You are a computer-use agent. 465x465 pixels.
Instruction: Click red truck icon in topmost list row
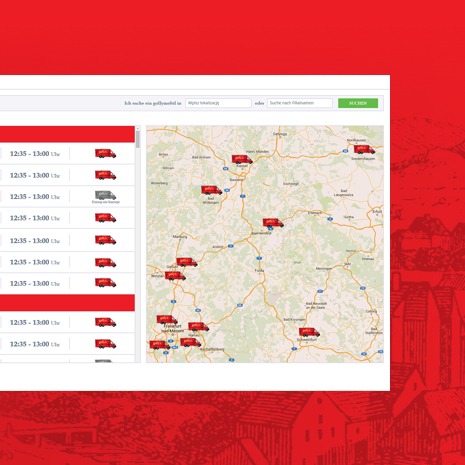(105, 153)
